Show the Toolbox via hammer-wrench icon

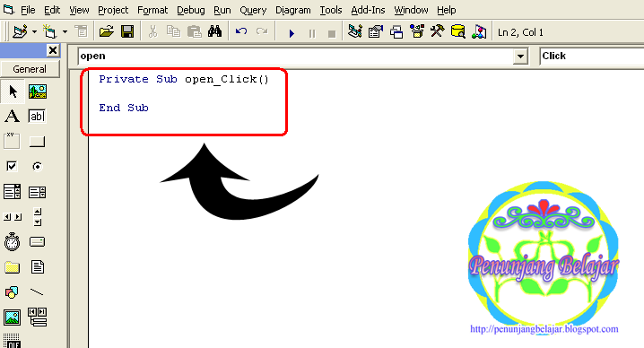pyautogui.click(x=438, y=31)
